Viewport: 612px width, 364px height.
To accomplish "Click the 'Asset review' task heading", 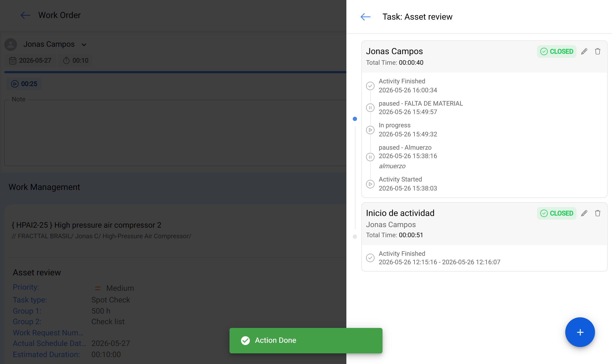I will pos(37,272).
